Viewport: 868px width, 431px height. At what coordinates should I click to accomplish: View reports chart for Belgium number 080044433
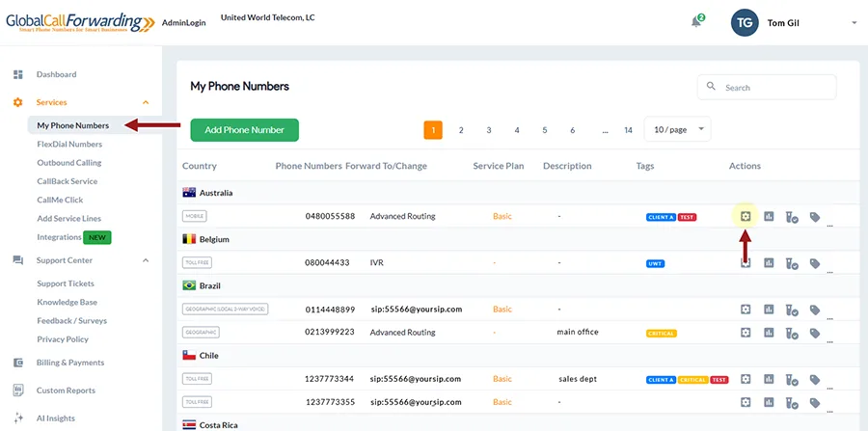click(x=769, y=263)
